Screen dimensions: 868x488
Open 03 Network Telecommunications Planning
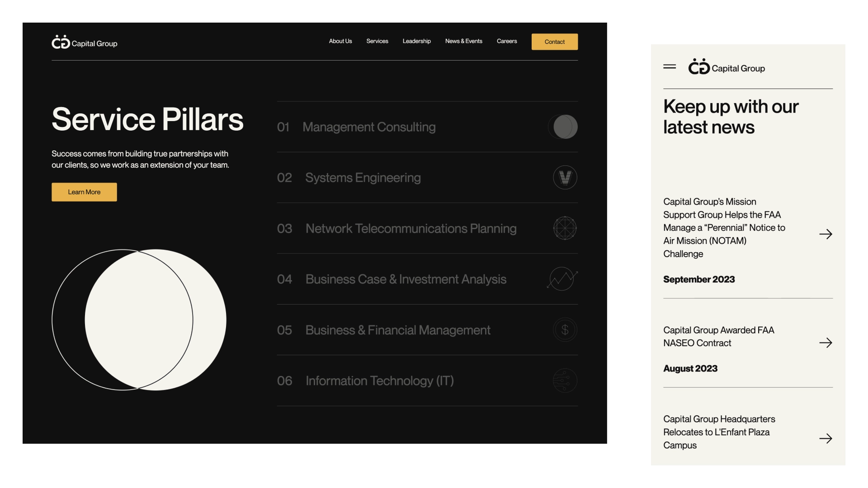coord(427,228)
